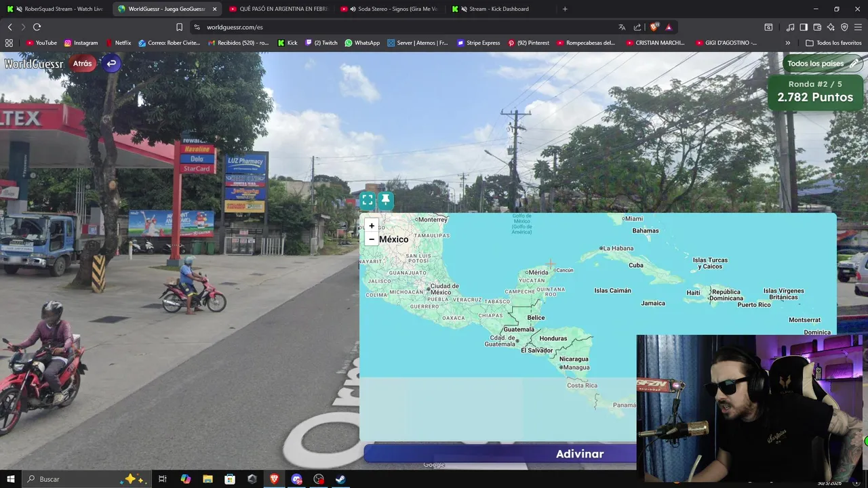Switch to Stream - Kick Dashboard tab

click(x=500, y=9)
